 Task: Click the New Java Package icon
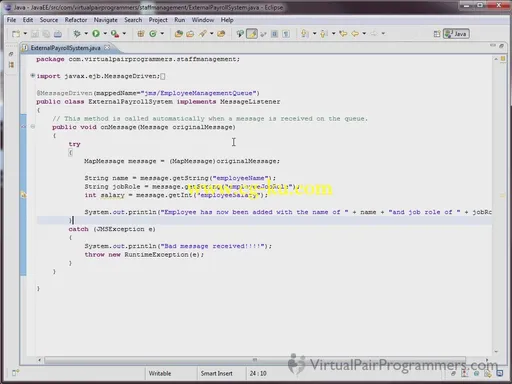click(141, 34)
